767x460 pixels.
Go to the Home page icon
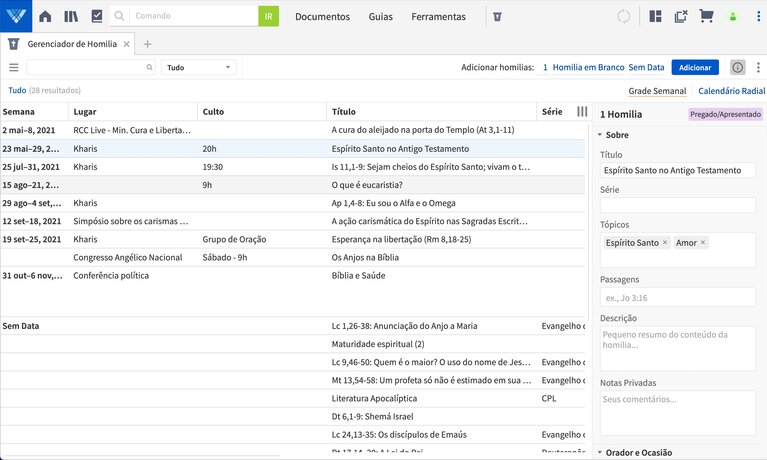[x=45, y=17]
